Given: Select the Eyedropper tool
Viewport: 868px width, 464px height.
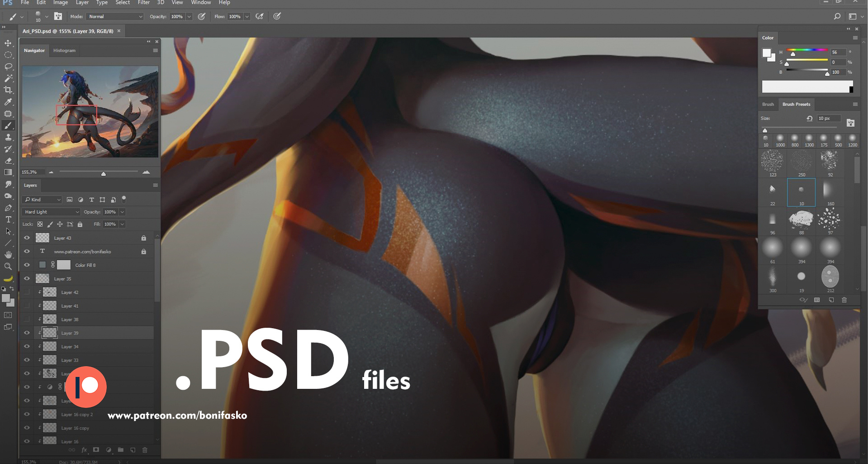Looking at the screenshot, I should coord(8,102).
